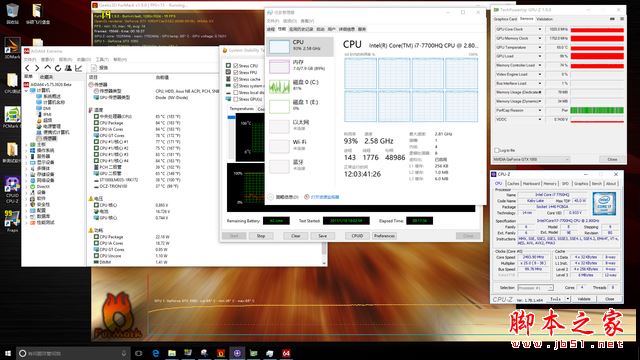Open CPUID CPU-Z desktop shortcut
The height and width of the screenshot is (360, 640).
[x=12, y=190]
